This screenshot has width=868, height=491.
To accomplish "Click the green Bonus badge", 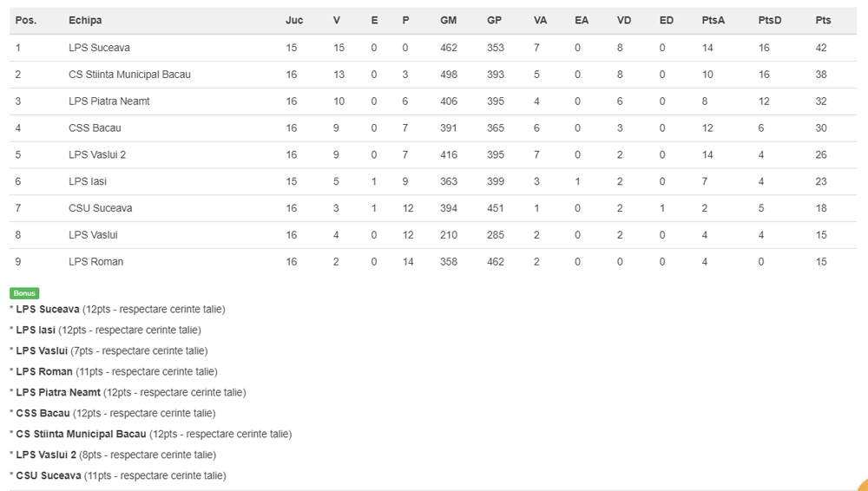I will coord(24,293).
